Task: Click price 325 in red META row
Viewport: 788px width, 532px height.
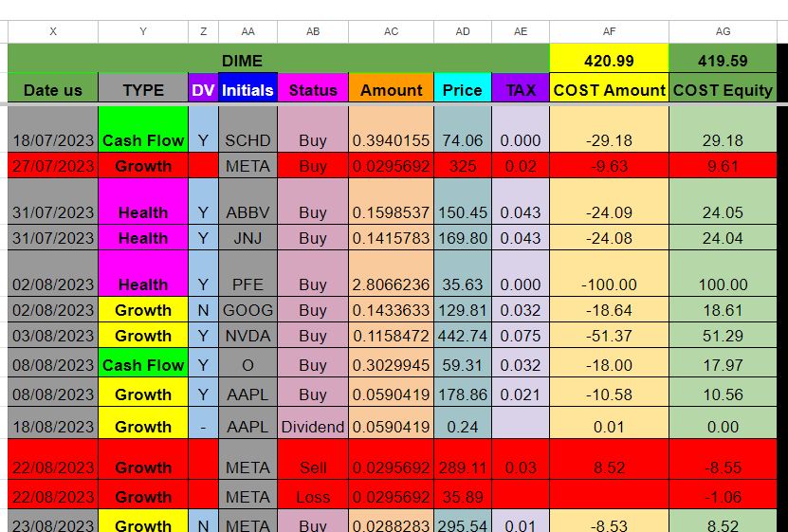Action: click(x=463, y=165)
